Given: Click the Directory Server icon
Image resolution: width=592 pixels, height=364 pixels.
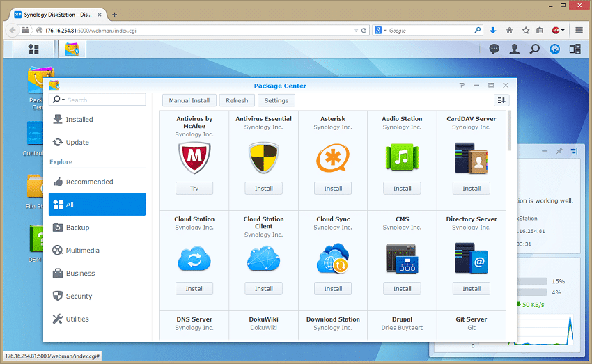Looking at the screenshot, I should tap(472, 258).
